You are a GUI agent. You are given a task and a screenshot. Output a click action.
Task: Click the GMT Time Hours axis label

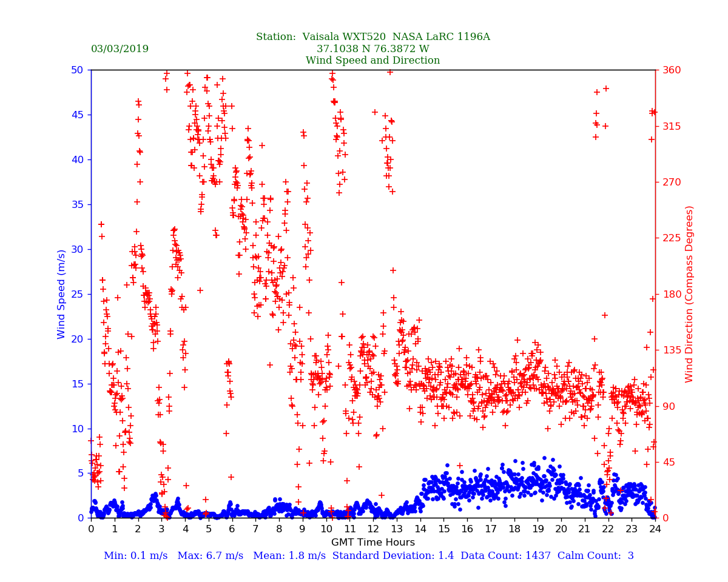click(372, 543)
